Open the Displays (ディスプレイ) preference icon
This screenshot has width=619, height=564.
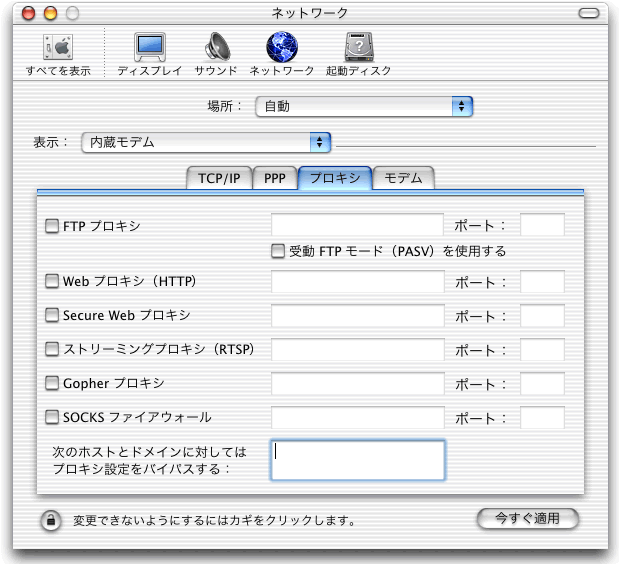[149, 49]
